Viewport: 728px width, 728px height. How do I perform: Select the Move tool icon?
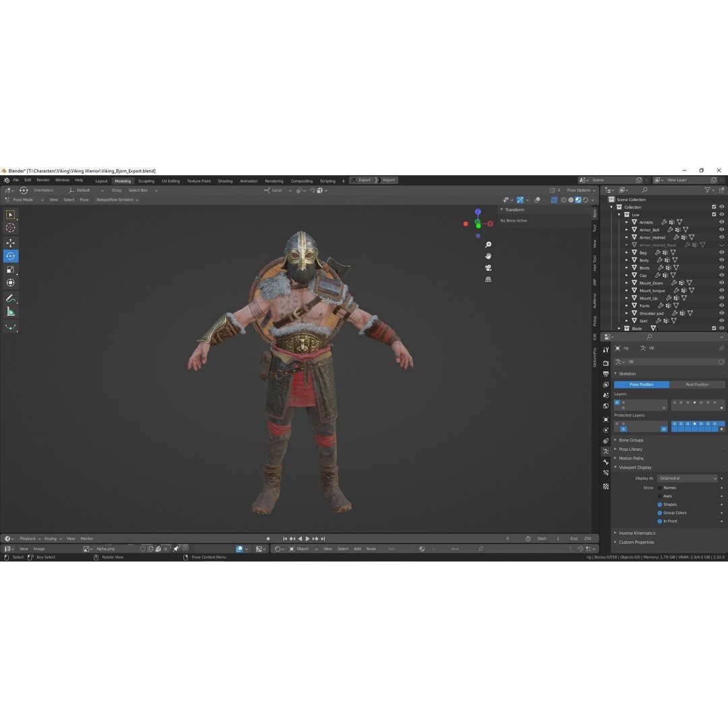click(10, 243)
